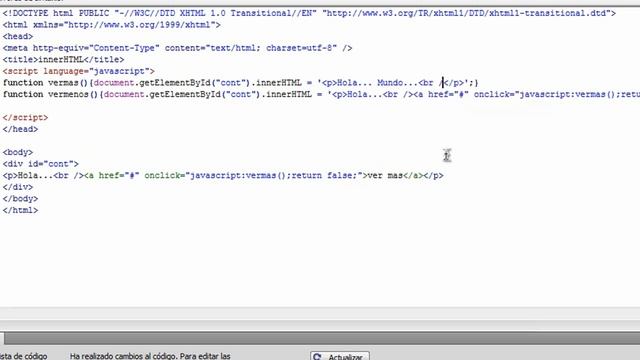
Task: Click the script language javascript line
Action: 79,71
